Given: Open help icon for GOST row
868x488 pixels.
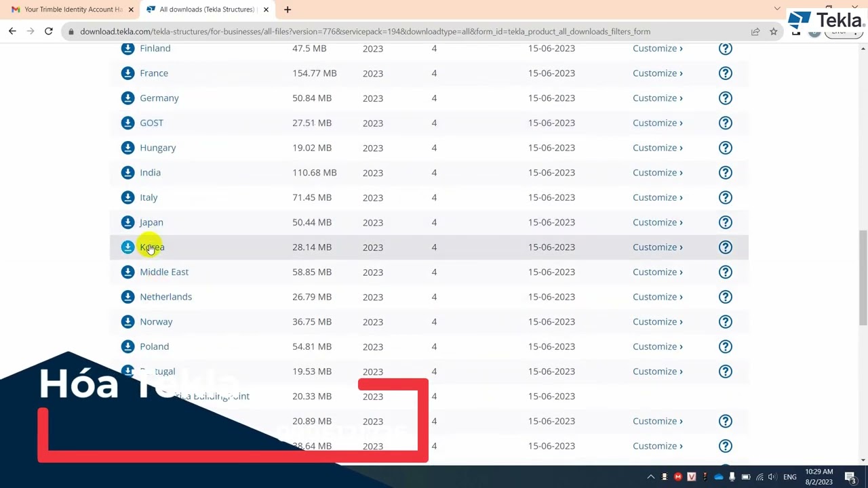Looking at the screenshot, I should 726,123.
